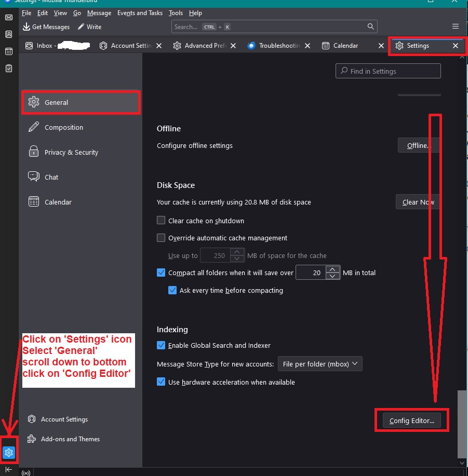Open the Events and Tasks menu
The height and width of the screenshot is (476, 468).
tap(140, 13)
